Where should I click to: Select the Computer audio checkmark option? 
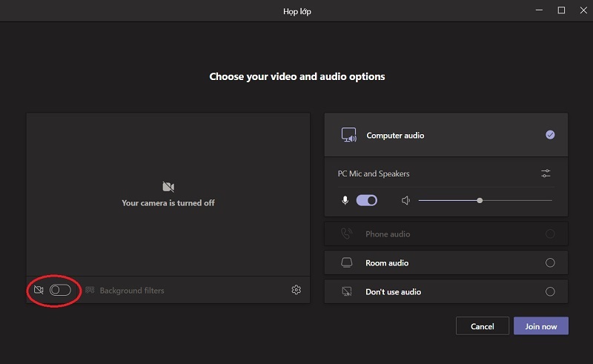pos(550,135)
